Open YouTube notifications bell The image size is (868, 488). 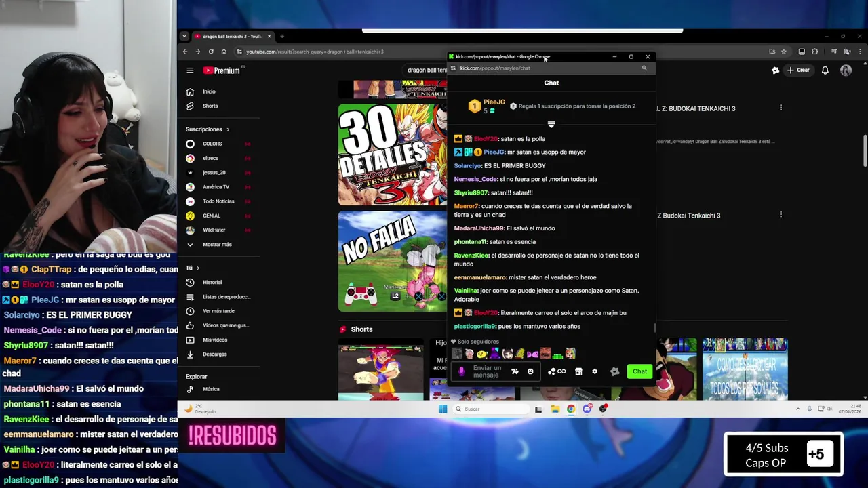click(x=825, y=70)
